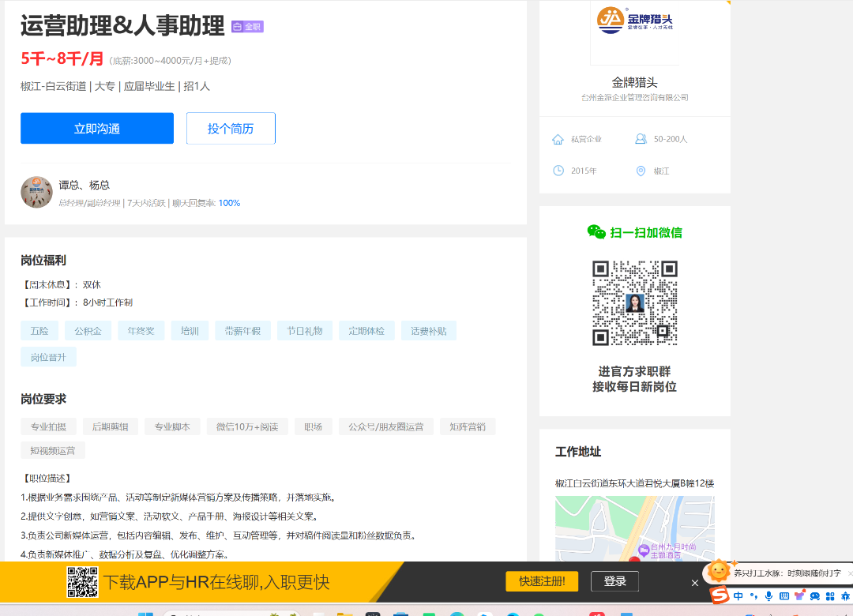Open the Sogou toolbox grid icon
The image size is (853, 616).
(830, 596)
